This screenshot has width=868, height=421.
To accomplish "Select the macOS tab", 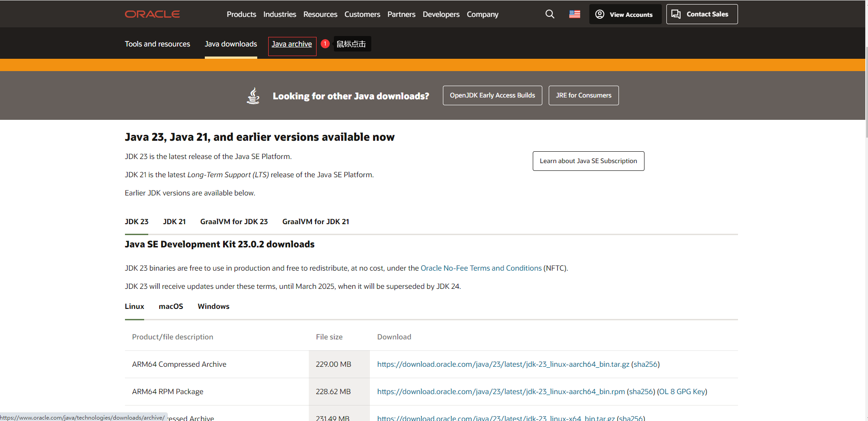I will [171, 306].
